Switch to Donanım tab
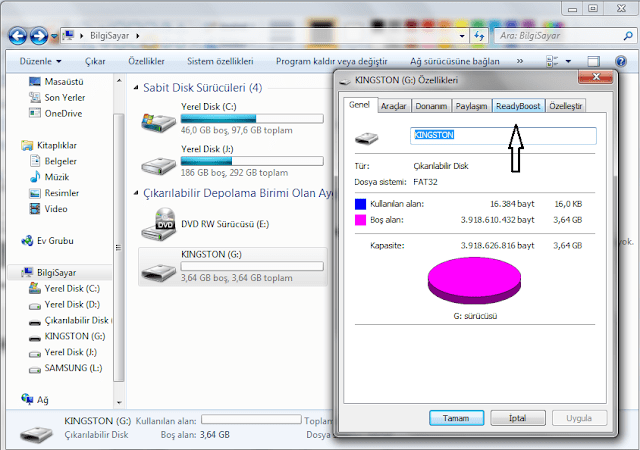Image resolution: width=640 pixels, height=450 pixels. 431,106
